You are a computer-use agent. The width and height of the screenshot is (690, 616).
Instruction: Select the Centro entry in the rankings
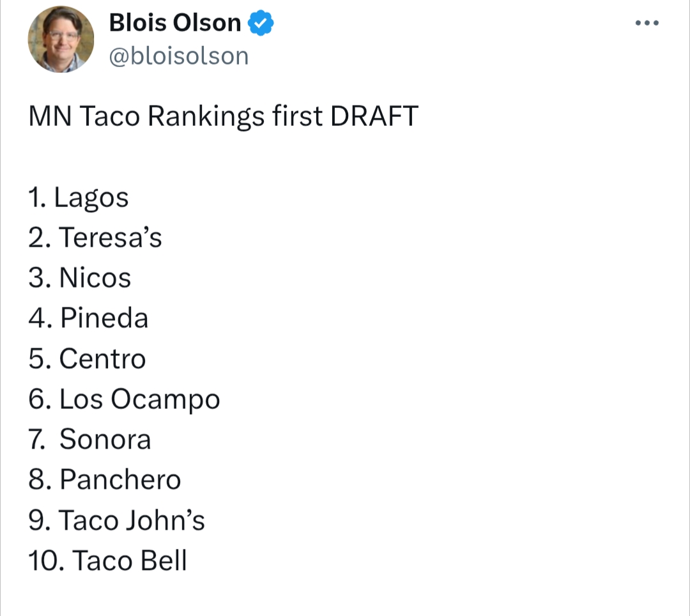(x=102, y=358)
